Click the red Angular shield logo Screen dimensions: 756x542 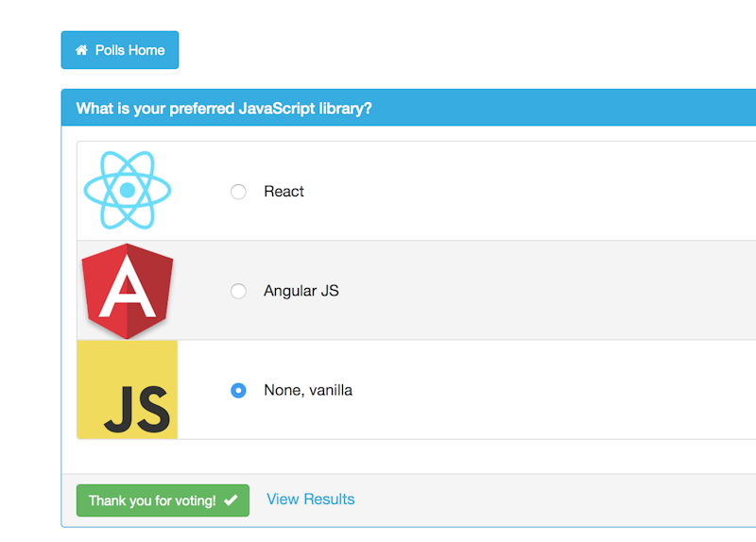128,291
